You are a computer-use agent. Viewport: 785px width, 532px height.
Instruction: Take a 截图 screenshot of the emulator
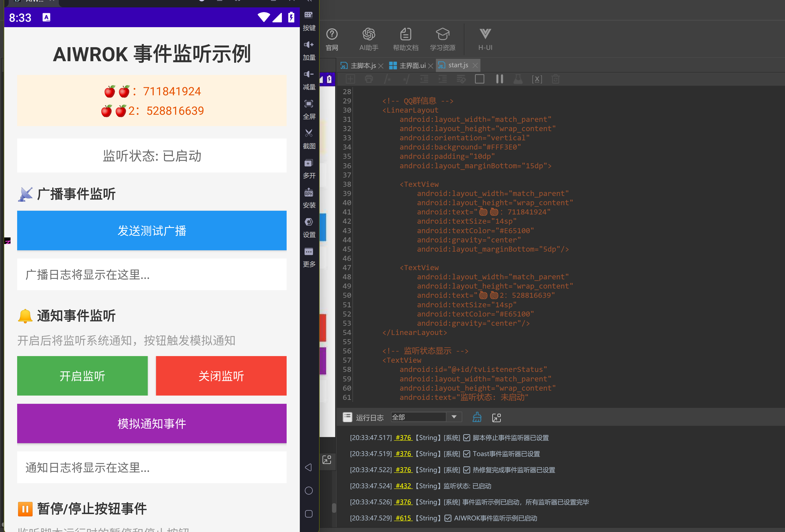309,139
